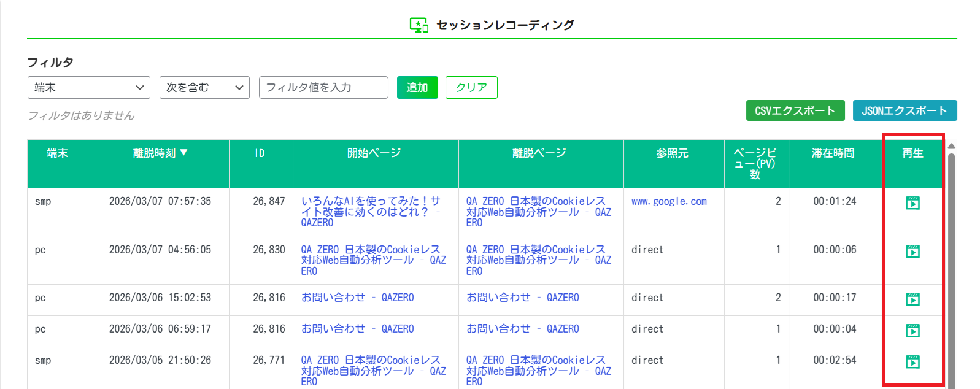980x389 pixels.
Task: Play the session recording from 2026/03/06 15:02:53
Action: pyautogui.click(x=912, y=299)
